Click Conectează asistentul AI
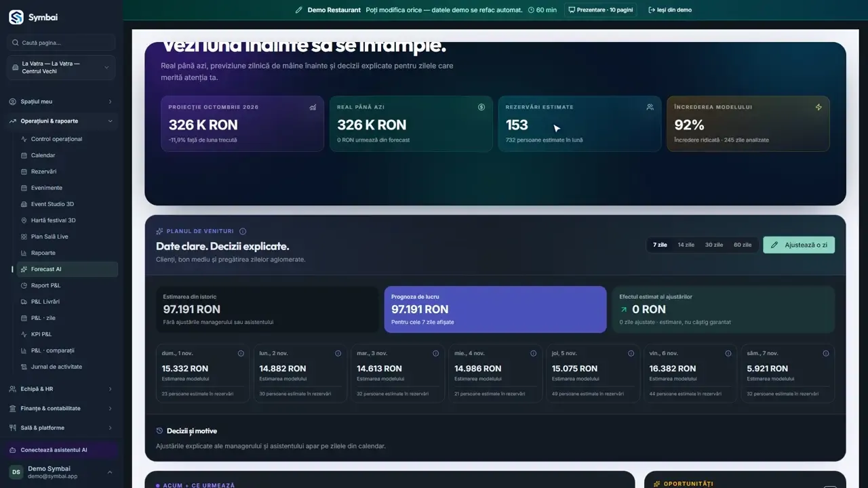Image resolution: width=868 pixels, height=488 pixels. coord(62,450)
